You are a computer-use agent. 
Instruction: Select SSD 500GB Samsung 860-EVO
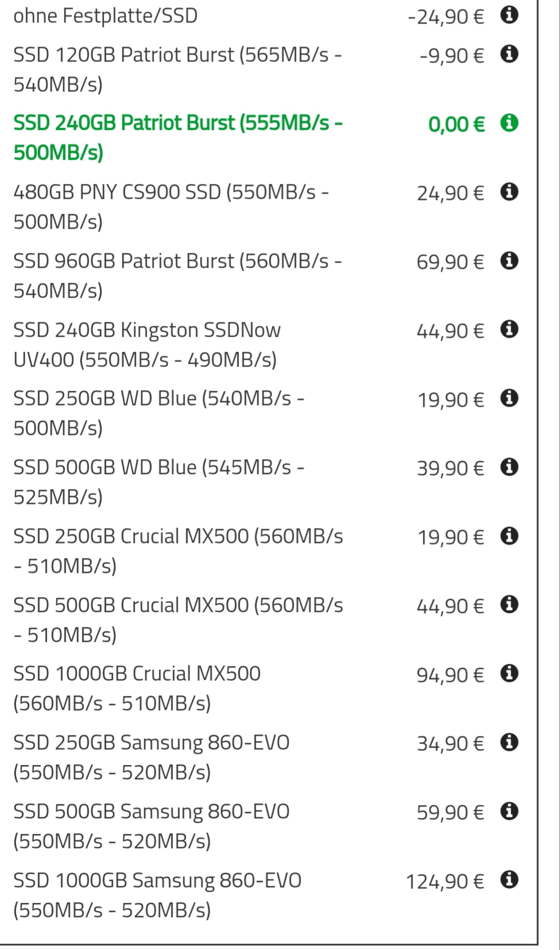(x=151, y=826)
